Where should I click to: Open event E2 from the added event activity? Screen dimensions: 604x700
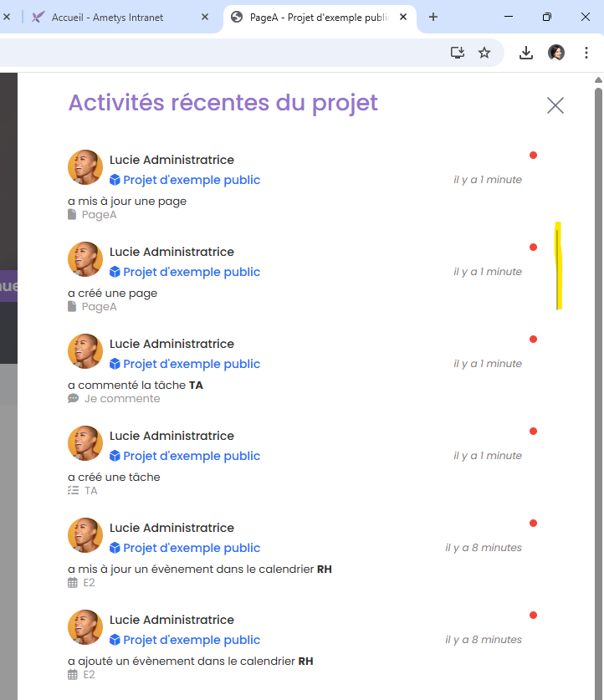click(x=89, y=675)
